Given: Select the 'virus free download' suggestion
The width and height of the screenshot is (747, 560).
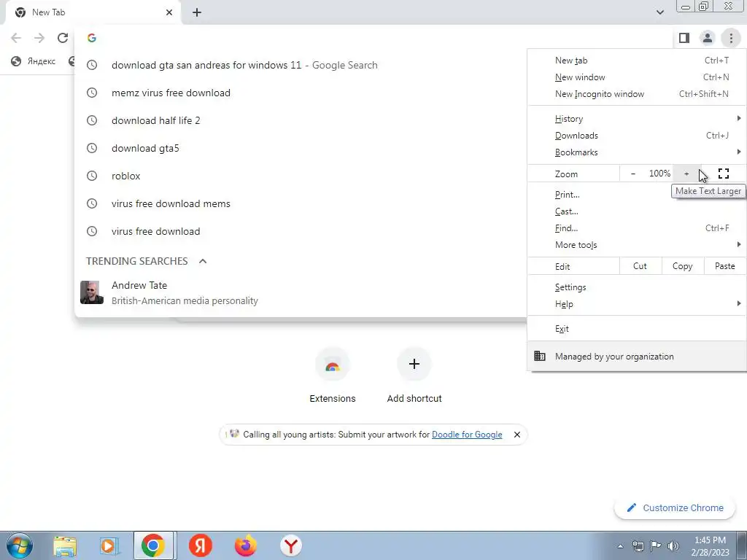Looking at the screenshot, I should click(300, 231).
